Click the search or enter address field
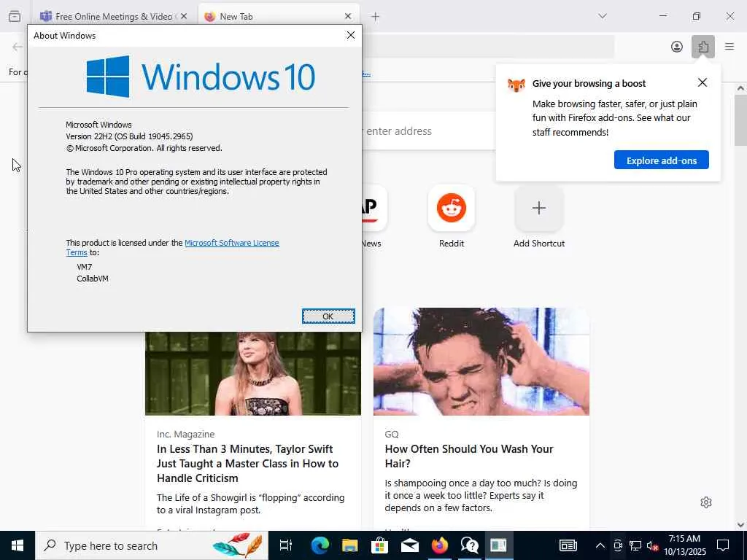The width and height of the screenshot is (747, 560). pyautogui.click(x=429, y=131)
